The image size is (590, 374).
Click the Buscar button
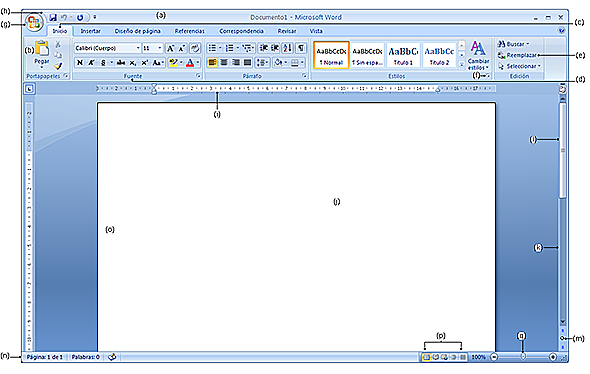point(513,44)
